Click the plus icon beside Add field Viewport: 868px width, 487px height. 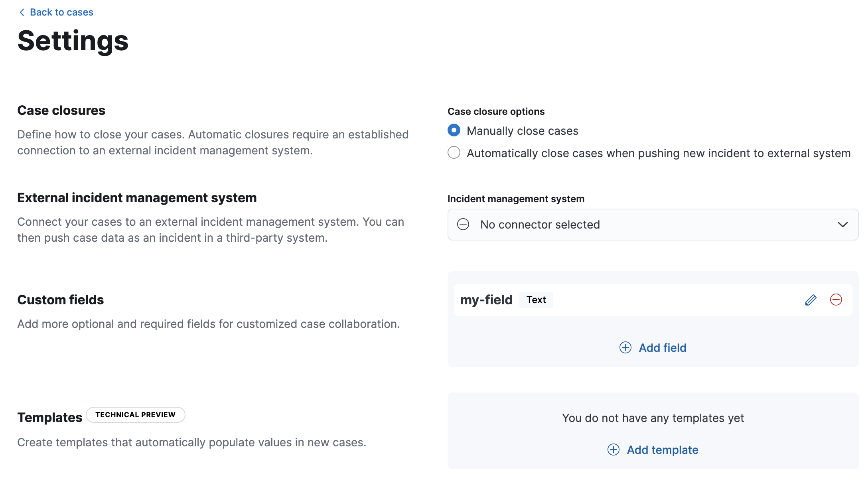[625, 347]
